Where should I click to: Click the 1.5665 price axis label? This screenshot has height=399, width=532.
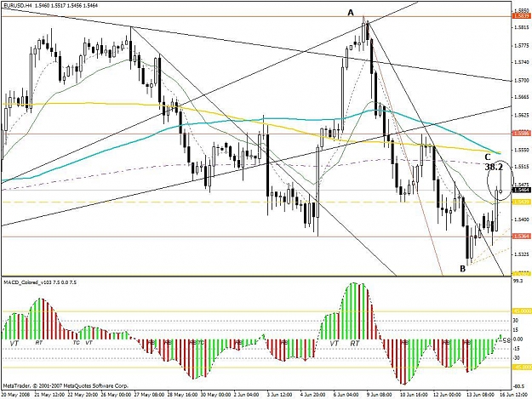522,97
